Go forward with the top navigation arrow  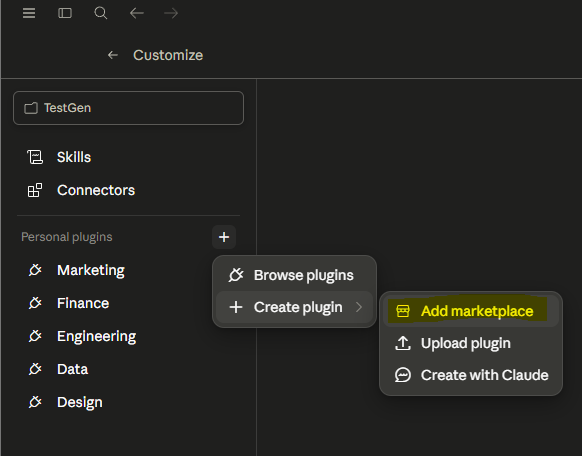tap(171, 13)
